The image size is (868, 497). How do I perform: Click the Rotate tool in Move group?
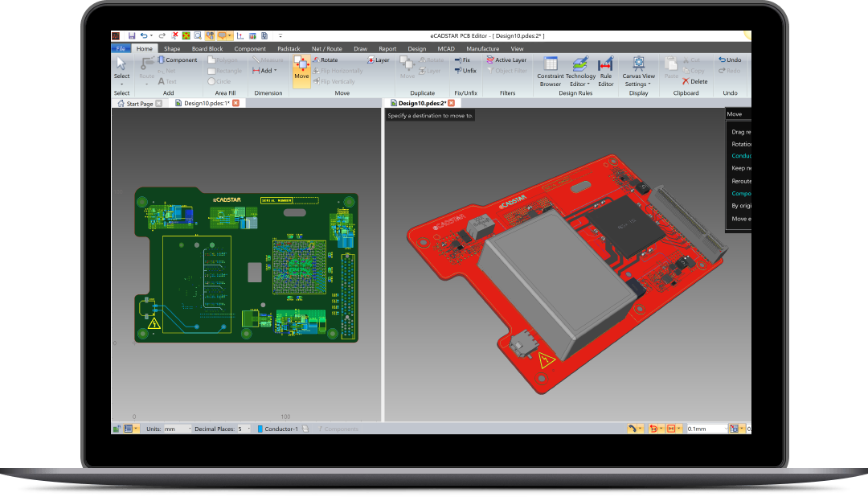click(x=325, y=60)
